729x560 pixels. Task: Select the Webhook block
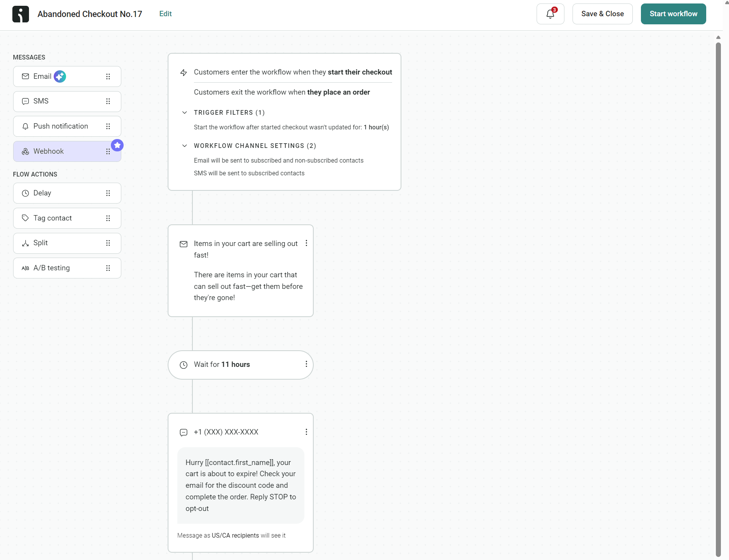[x=67, y=151]
